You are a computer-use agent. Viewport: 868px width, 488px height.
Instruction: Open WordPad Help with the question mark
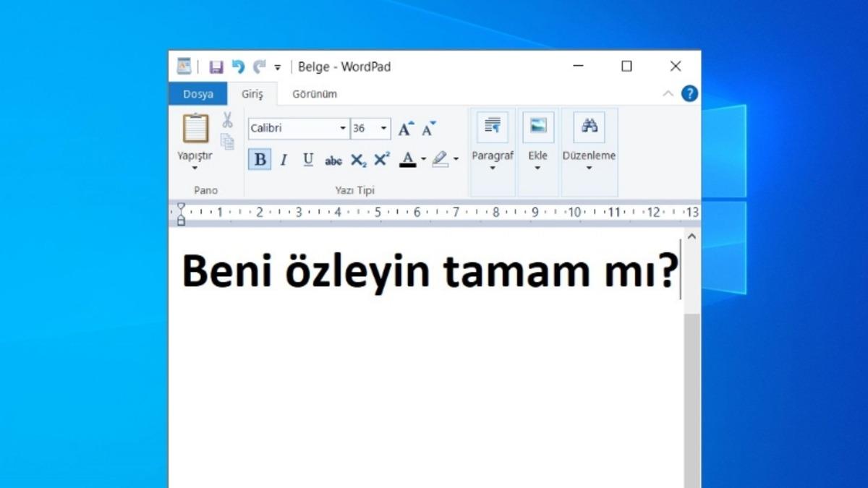pos(689,94)
